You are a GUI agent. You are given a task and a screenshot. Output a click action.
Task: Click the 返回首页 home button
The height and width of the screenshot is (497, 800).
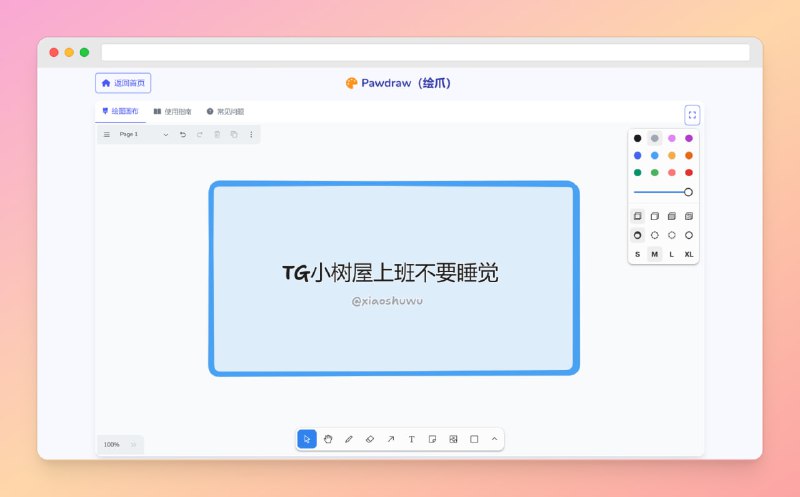tap(123, 83)
